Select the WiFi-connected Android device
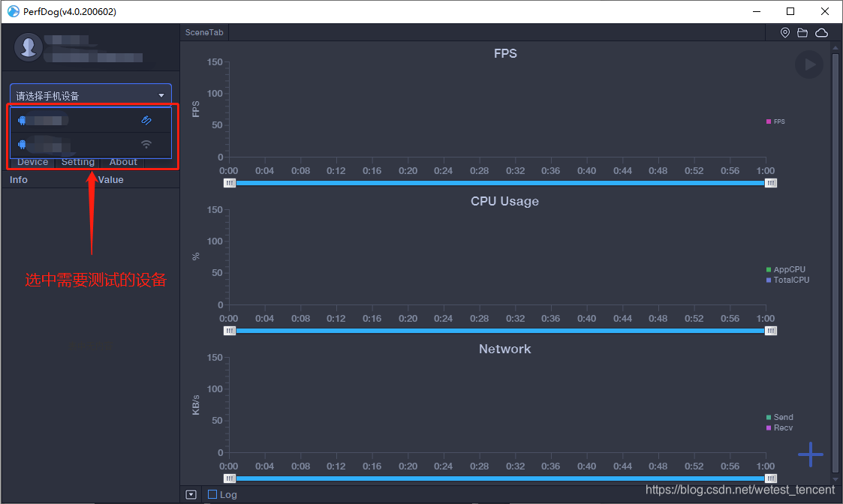The image size is (843, 504). tap(91, 144)
